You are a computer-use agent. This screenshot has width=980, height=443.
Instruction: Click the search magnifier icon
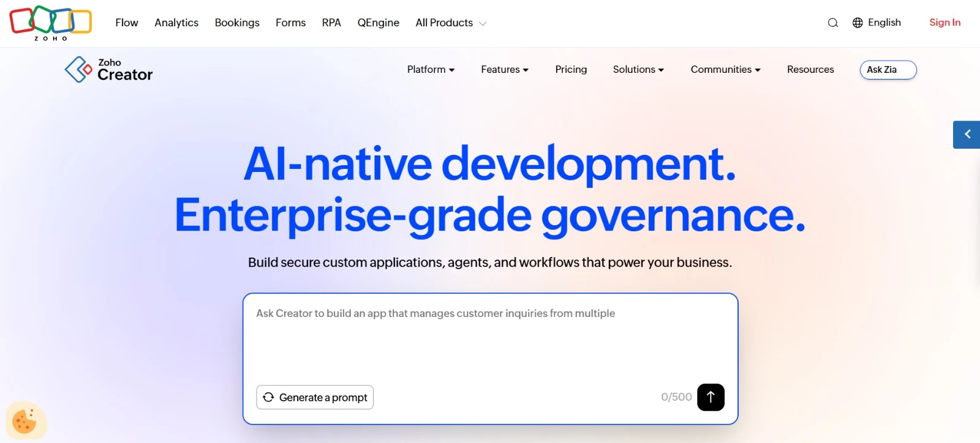pos(832,23)
